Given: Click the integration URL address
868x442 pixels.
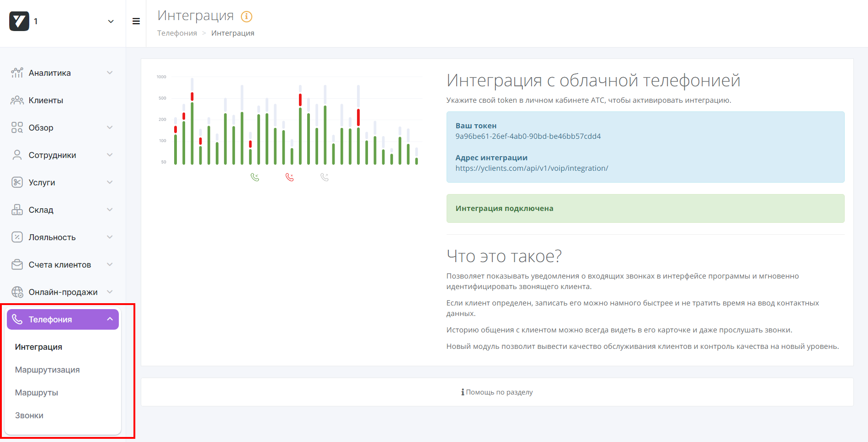Looking at the screenshot, I should click(x=532, y=168).
